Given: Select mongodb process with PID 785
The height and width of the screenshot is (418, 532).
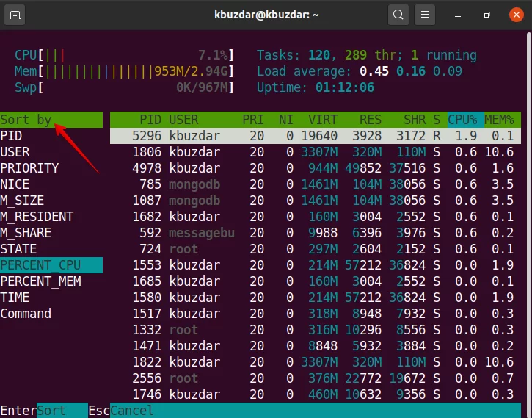Looking at the screenshot, I should tap(316, 184).
